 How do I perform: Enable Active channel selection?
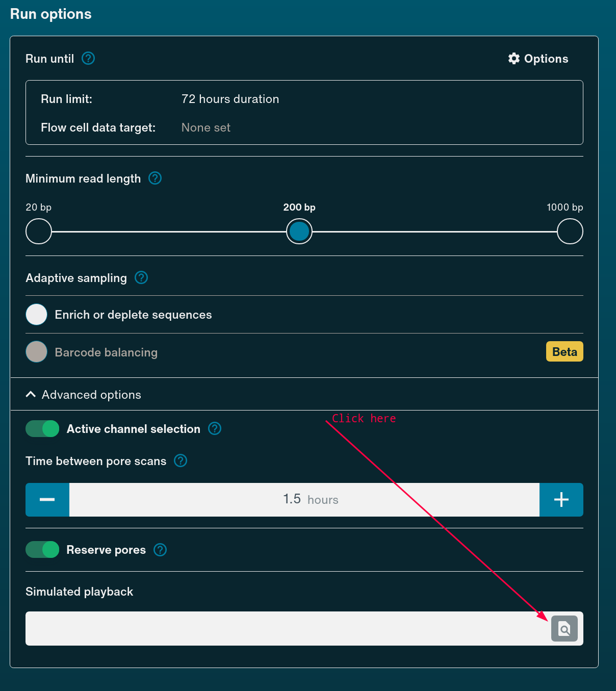42,429
